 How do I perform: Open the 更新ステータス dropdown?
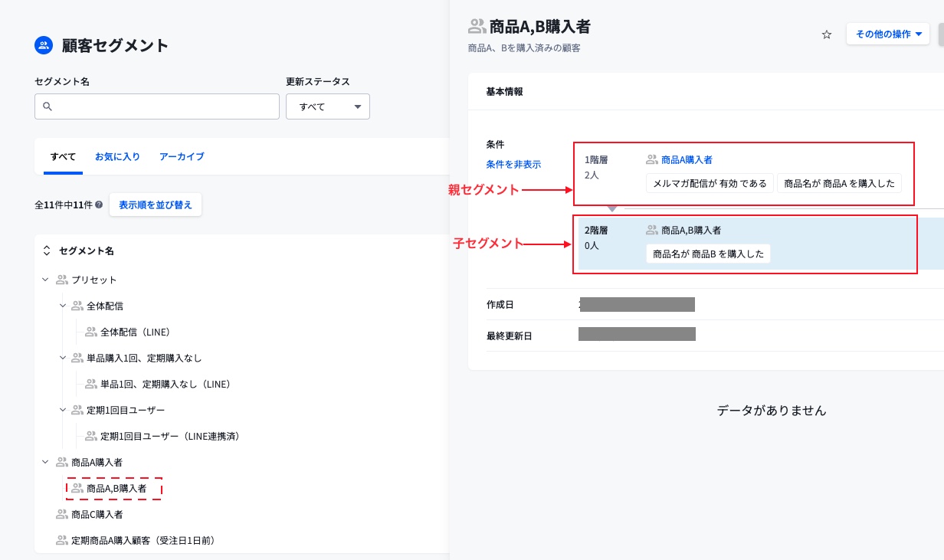pyautogui.click(x=328, y=106)
